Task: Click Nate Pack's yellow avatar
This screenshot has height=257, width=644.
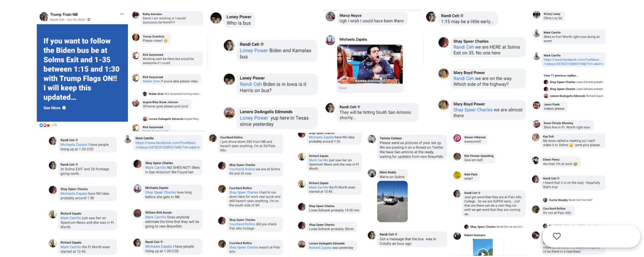Action: (457, 175)
